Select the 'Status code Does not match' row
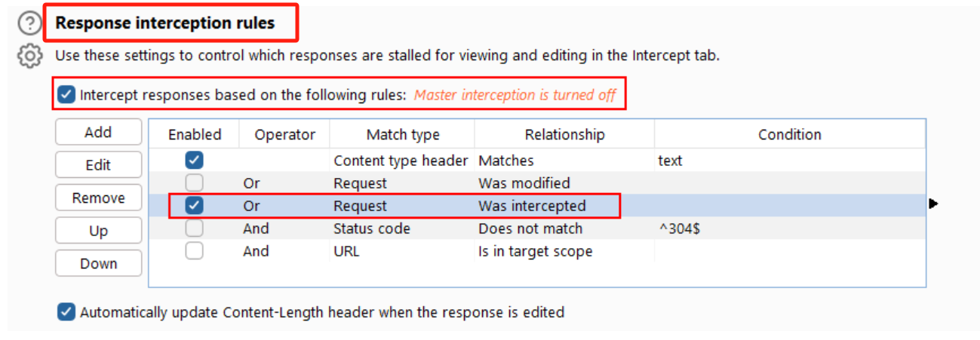The width and height of the screenshot is (980, 340). tap(530, 228)
